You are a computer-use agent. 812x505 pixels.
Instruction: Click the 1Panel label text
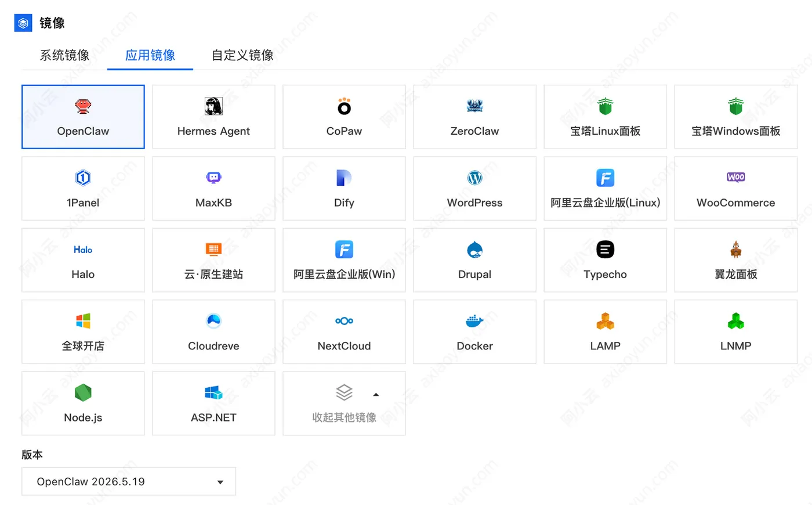pyautogui.click(x=83, y=203)
